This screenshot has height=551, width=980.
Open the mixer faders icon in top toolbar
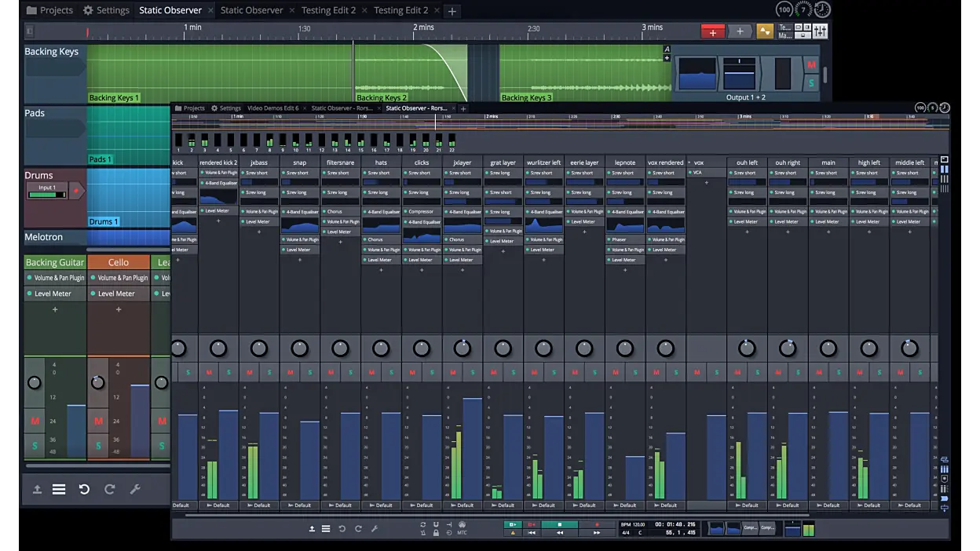(820, 31)
